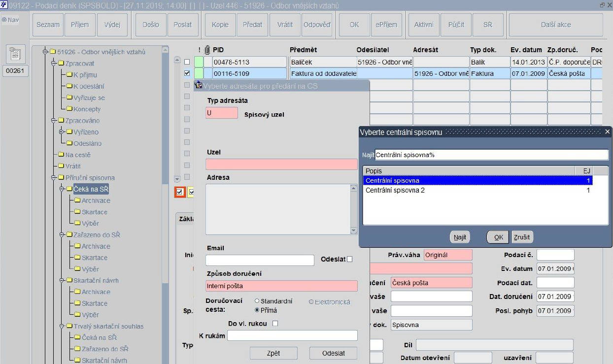613x364 pixels.
Task: Click the Zpět button in the adresát form
Action: pyautogui.click(x=273, y=353)
